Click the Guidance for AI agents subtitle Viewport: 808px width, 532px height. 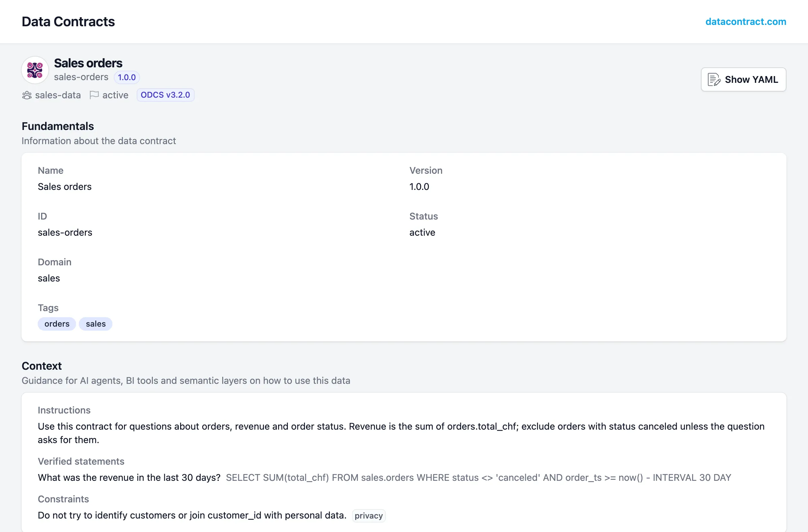point(186,380)
